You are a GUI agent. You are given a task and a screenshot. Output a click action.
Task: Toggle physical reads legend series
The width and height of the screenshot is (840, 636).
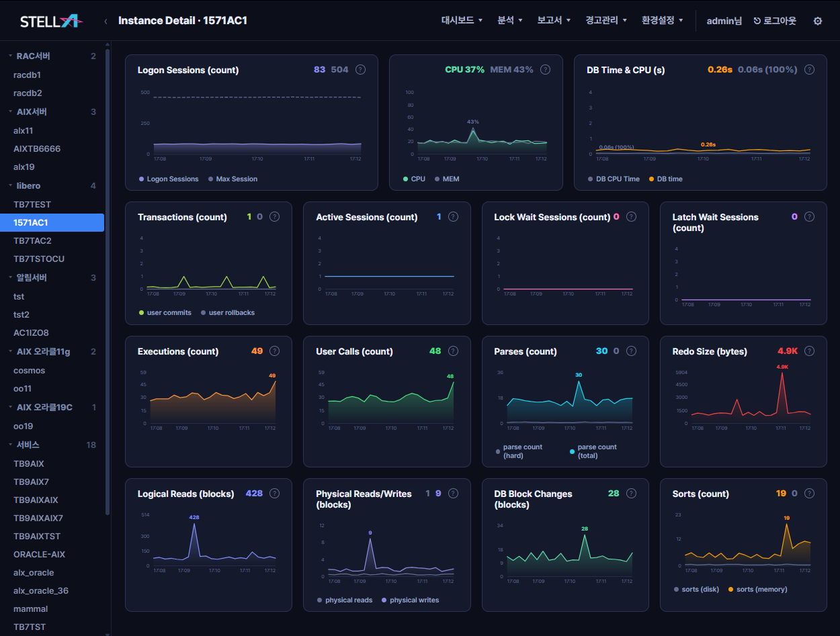[x=344, y=600]
